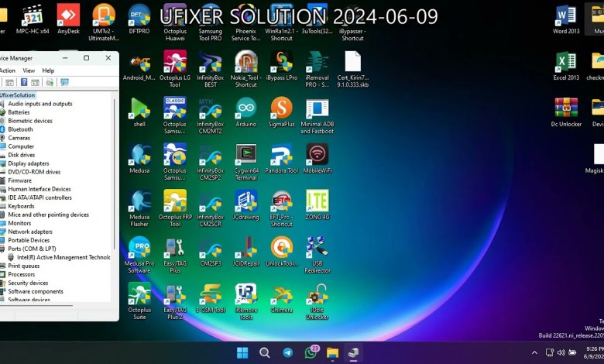604x364 pixels.
Task: Open the SigmaPlus icon
Action: (282, 112)
